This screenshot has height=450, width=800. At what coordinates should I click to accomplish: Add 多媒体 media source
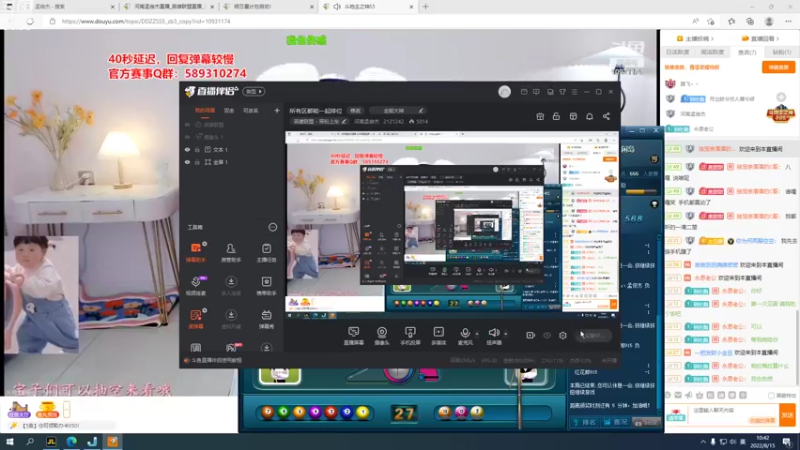[x=438, y=336]
